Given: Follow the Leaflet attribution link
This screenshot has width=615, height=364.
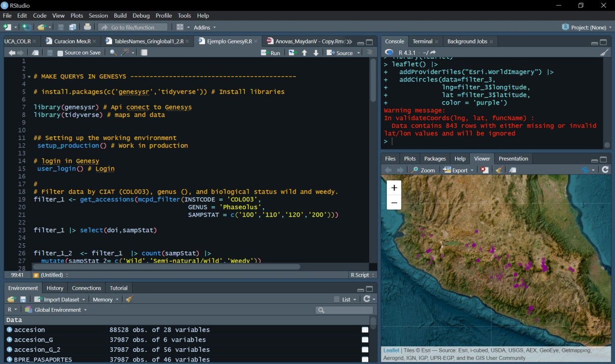Looking at the screenshot, I should [x=391, y=350].
